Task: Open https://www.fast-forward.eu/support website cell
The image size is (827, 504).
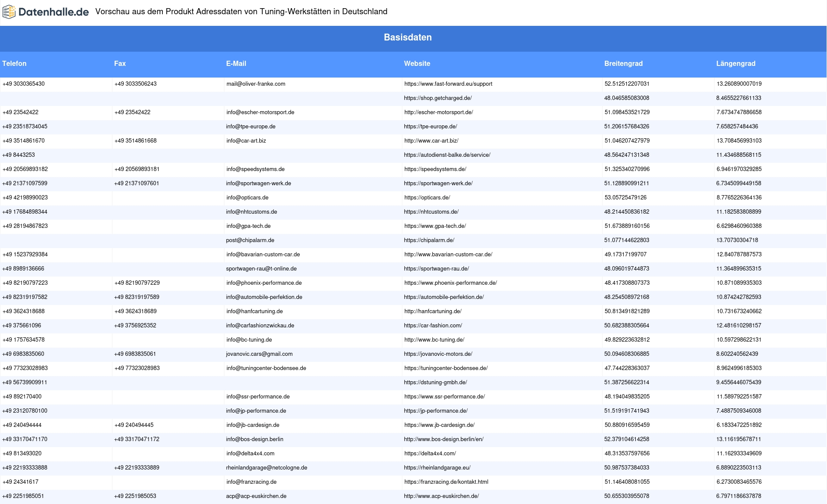Action: point(448,84)
